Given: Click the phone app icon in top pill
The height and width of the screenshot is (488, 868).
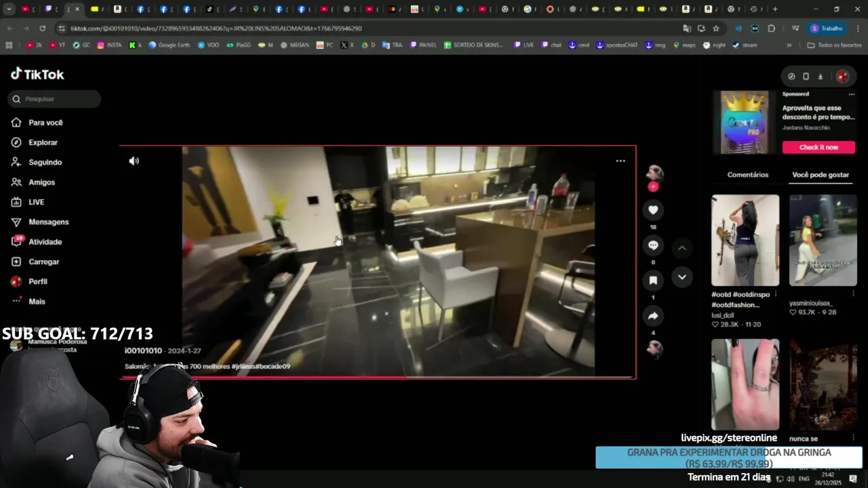Looking at the screenshot, I should (806, 77).
